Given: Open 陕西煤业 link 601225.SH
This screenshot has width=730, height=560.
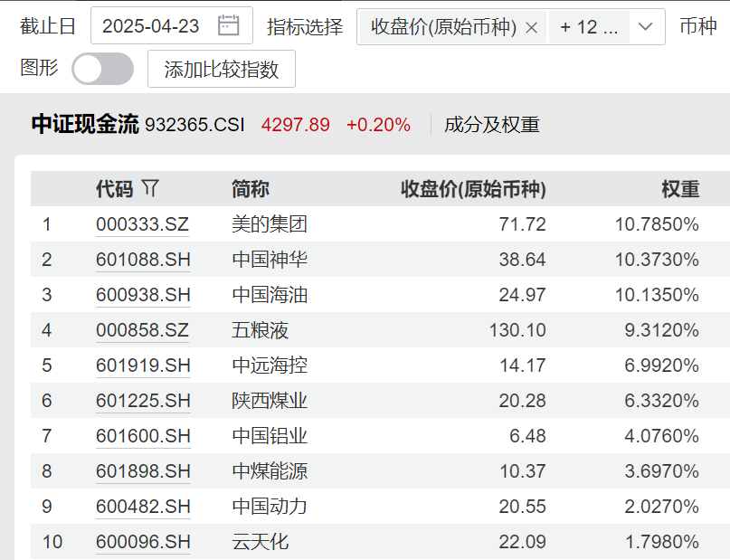Looking at the screenshot, I should point(141,401).
